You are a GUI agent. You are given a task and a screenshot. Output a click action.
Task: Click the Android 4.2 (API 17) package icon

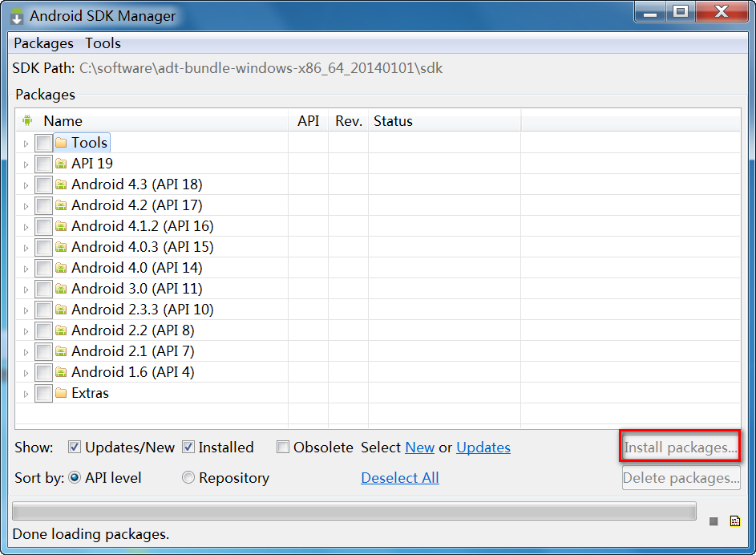point(61,205)
